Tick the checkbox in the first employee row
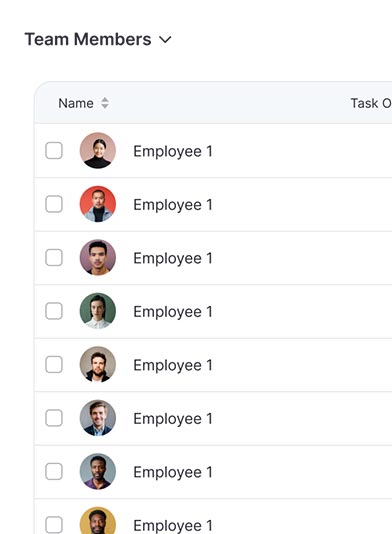Viewport: 392px width, 534px height. click(54, 151)
